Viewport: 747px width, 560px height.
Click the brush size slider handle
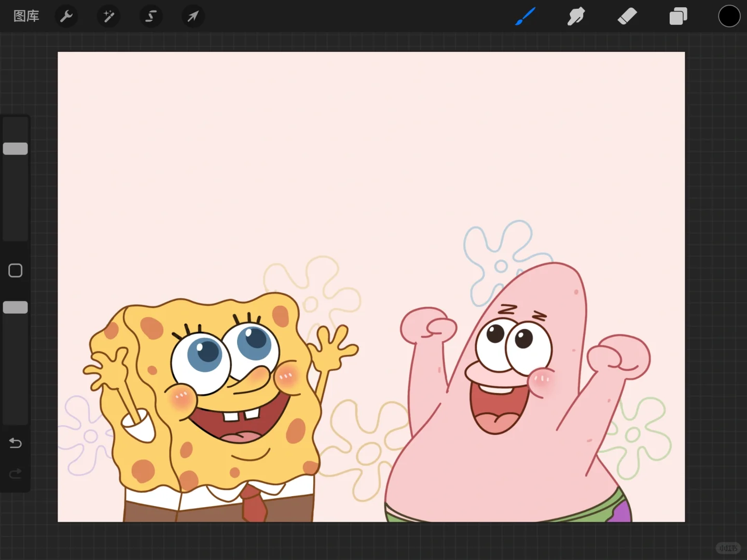click(16, 149)
